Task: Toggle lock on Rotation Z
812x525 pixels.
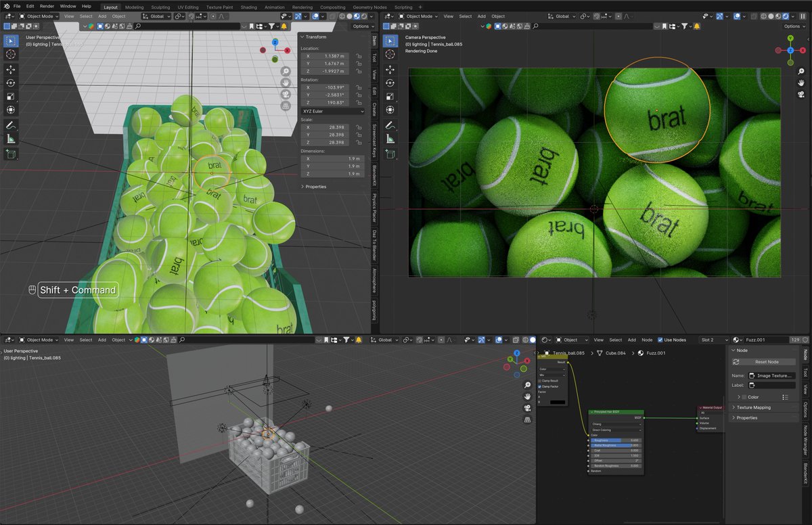Action: pyautogui.click(x=359, y=103)
